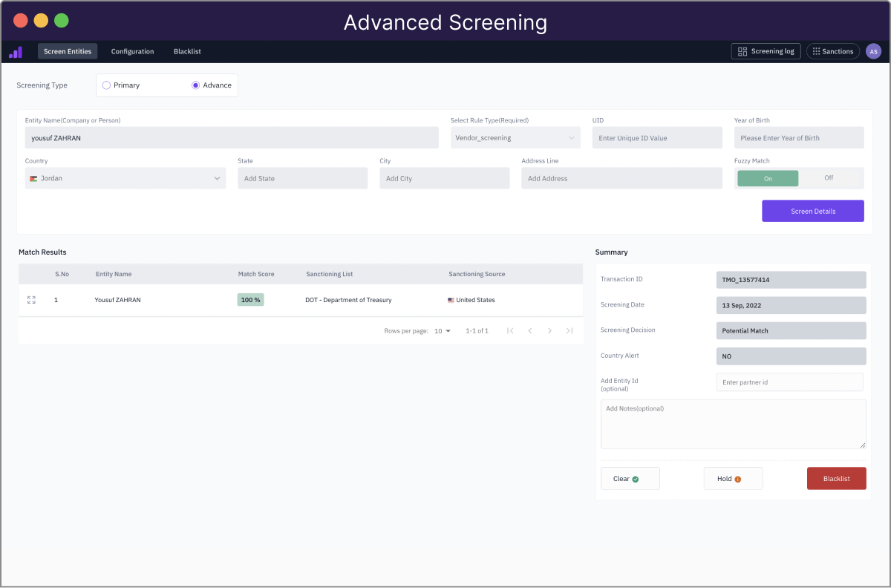Go to last page using pagination icon
This screenshot has height=588, width=891.
(569, 330)
